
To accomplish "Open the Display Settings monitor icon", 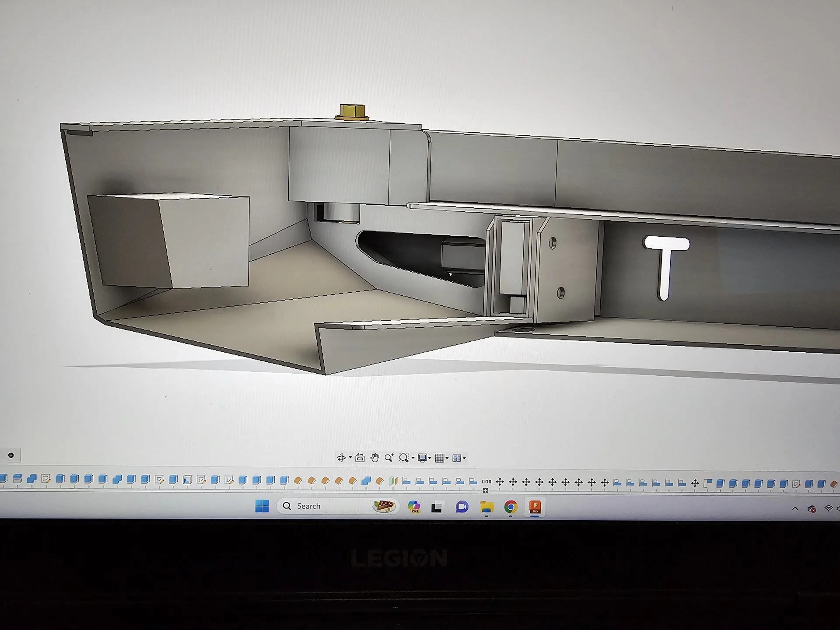I will coord(422,458).
